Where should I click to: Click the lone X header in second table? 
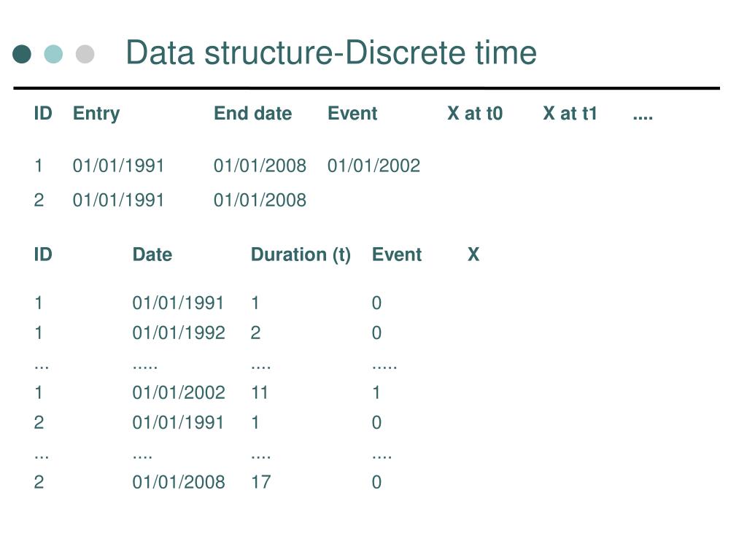(x=473, y=254)
